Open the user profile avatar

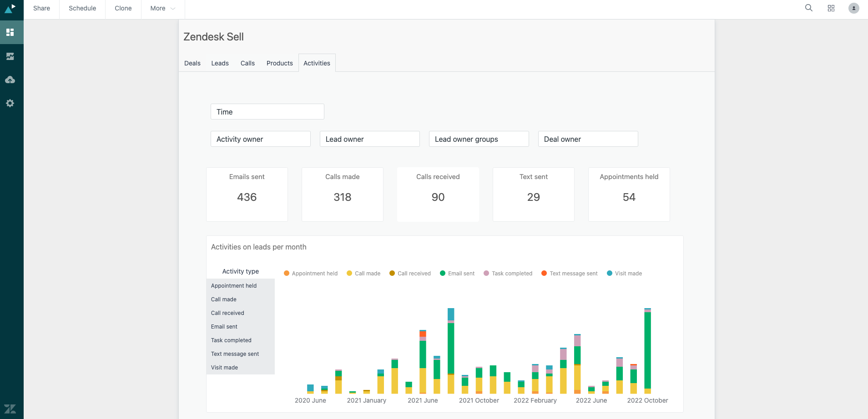853,8
